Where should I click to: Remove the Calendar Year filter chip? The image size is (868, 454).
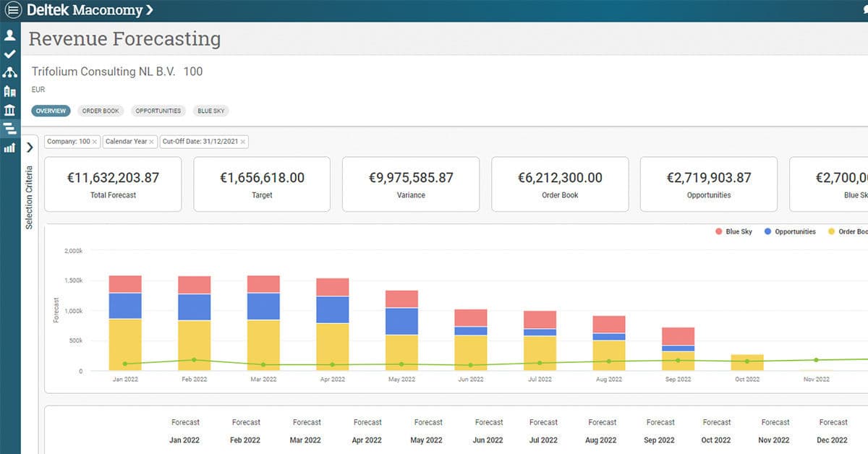pos(151,142)
